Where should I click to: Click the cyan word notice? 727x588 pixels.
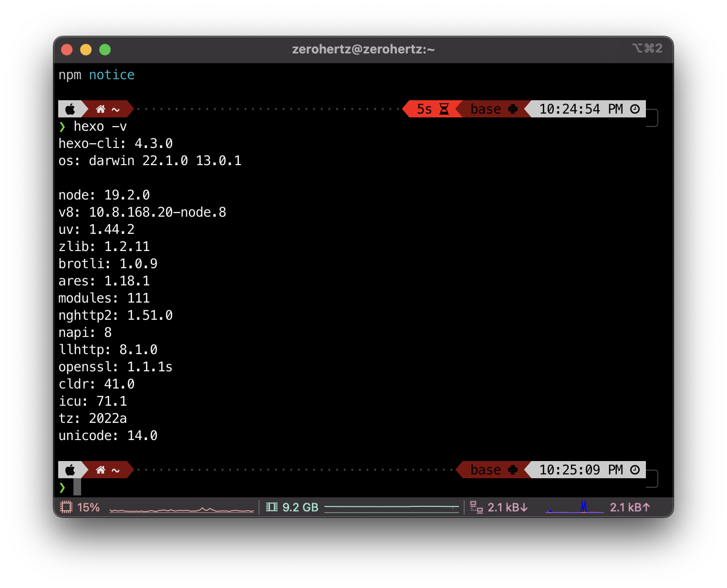(112, 75)
